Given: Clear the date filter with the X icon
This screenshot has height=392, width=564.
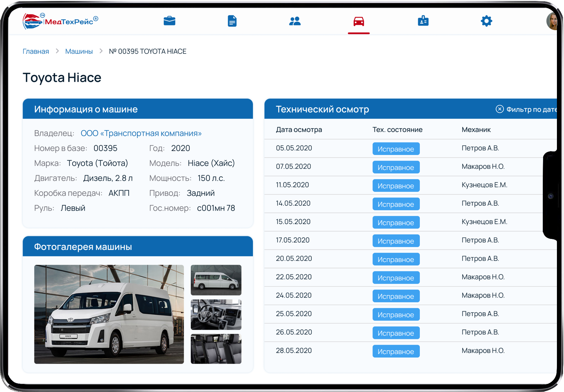Looking at the screenshot, I should pos(499,109).
